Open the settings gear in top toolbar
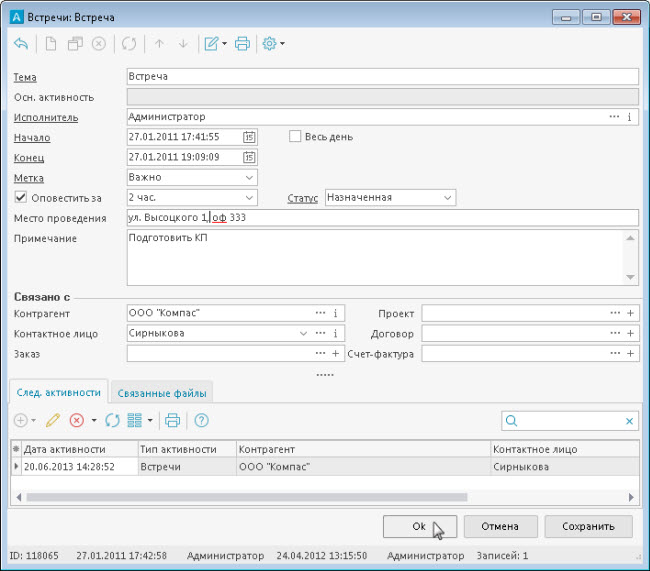Image resolution: width=650 pixels, height=571 pixels. tap(268, 44)
